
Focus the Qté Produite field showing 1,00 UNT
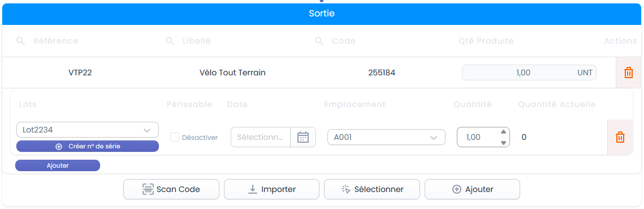coord(529,73)
